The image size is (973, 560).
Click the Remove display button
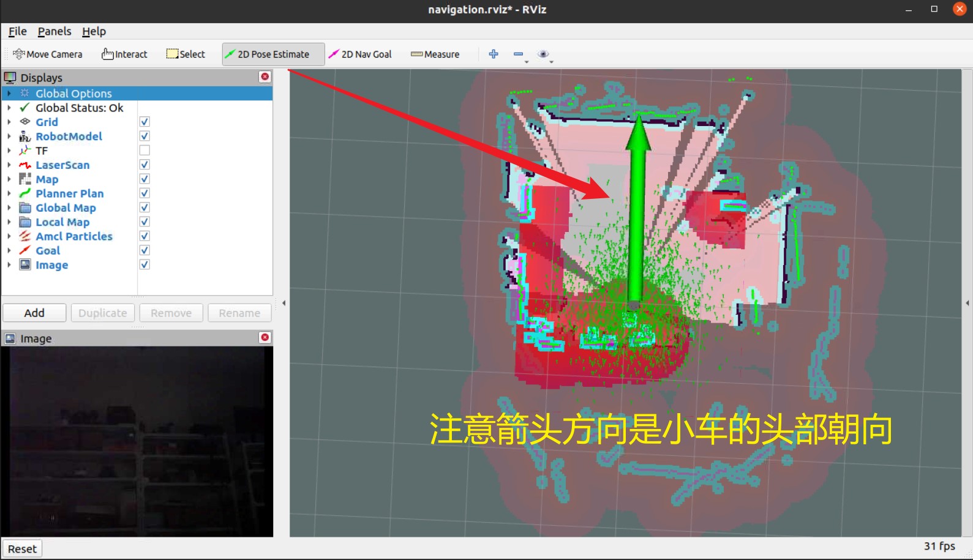coord(171,313)
